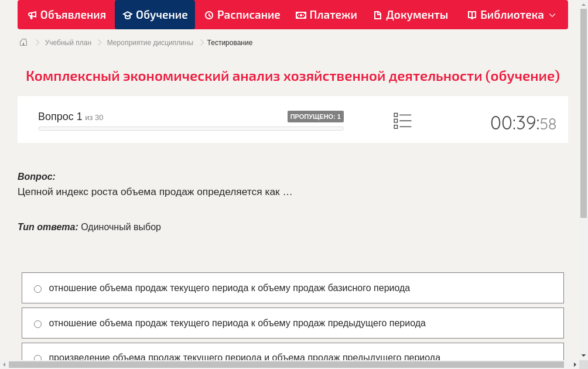Click the home icon in the breadcrumb

(23, 42)
